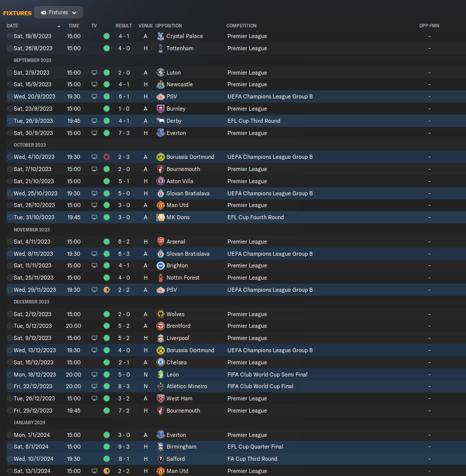Click the PSV badge on 20/9/2023
The width and height of the screenshot is (466, 476).
pos(160,96)
